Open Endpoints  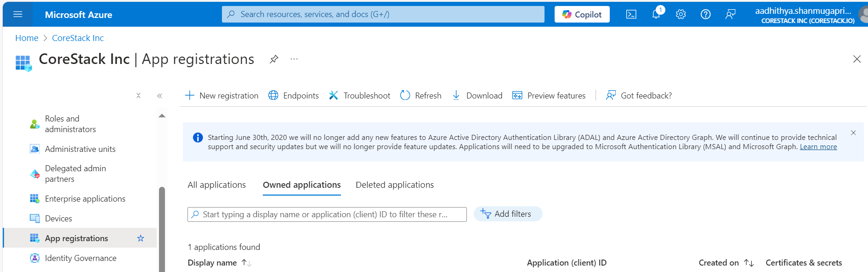click(294, 96)
